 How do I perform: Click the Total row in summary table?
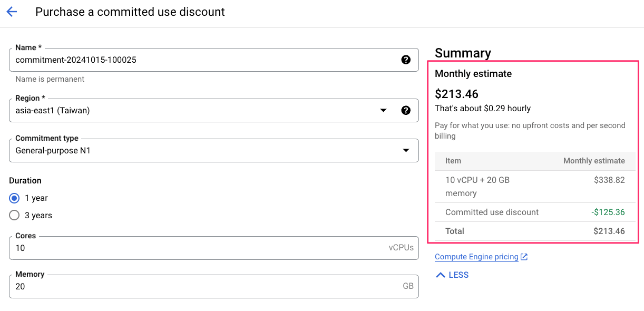click(534, 231)
